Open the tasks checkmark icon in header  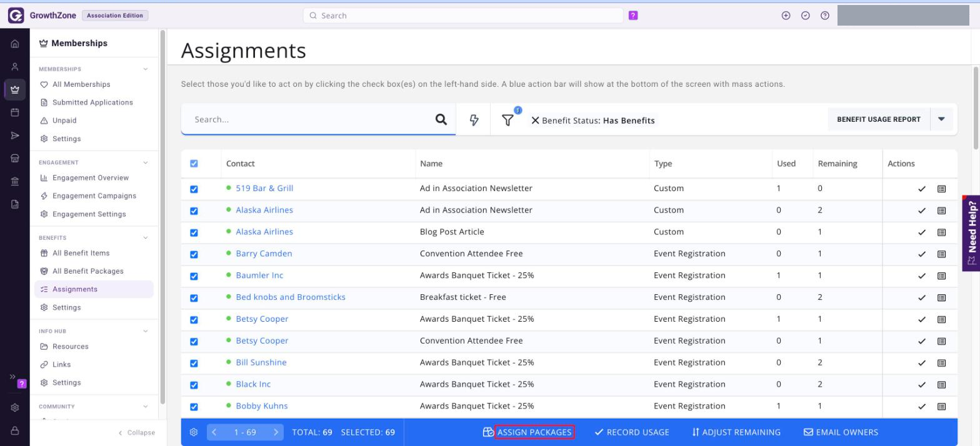[x=805, y=16]
